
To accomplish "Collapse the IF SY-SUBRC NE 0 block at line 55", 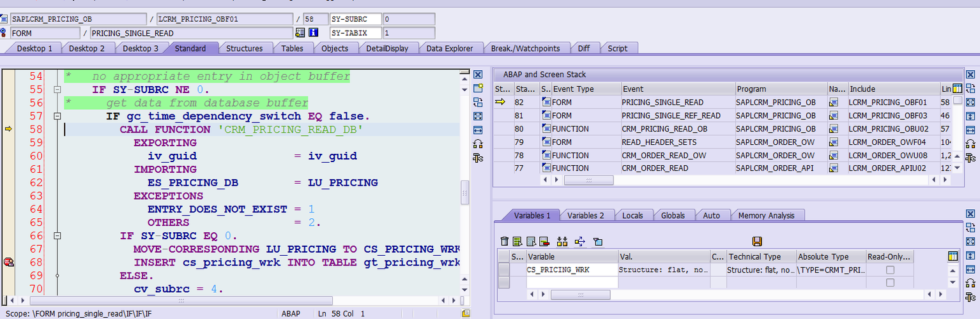I will click(57, 89).
